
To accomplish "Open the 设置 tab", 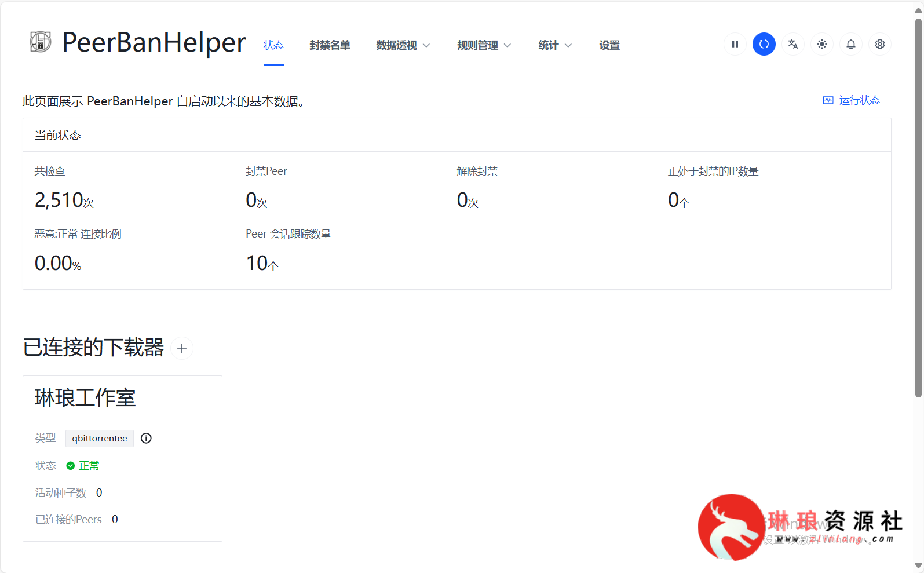I will [x=609, y=45].
